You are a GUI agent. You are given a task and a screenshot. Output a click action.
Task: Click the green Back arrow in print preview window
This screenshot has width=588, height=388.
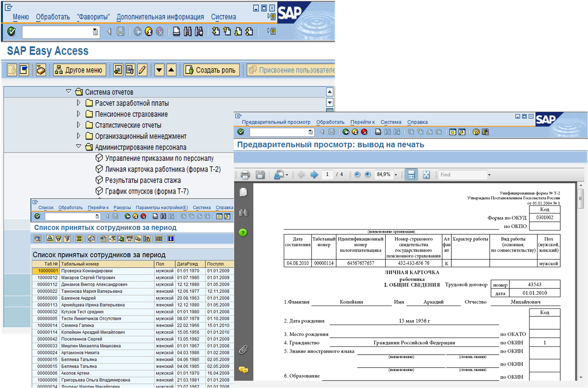[x=346, y=132]
